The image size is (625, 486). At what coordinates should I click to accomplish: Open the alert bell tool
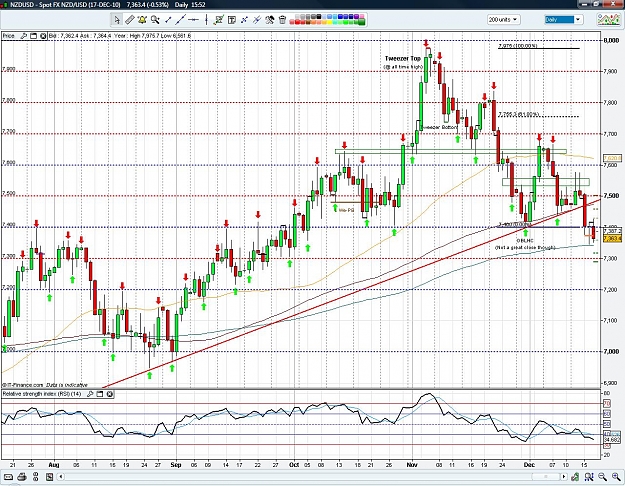point(142,20)
